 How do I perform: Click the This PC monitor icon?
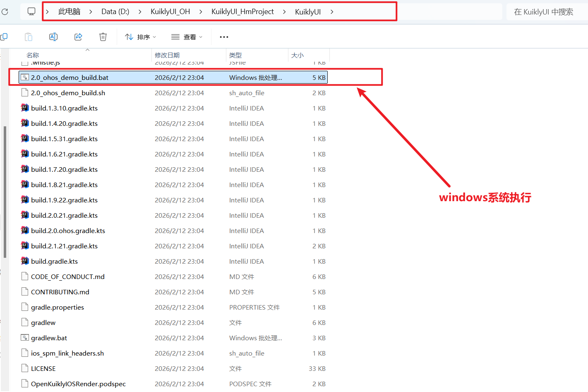coord(31,11)
